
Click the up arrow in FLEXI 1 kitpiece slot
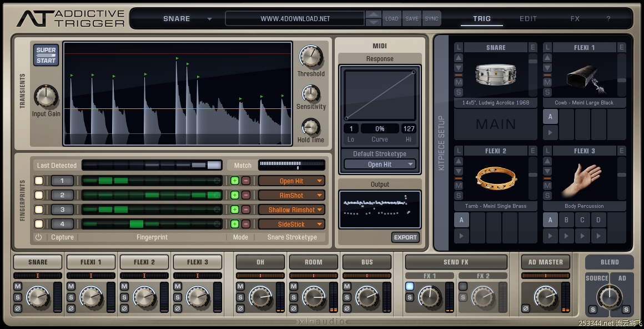coord(547,58)
